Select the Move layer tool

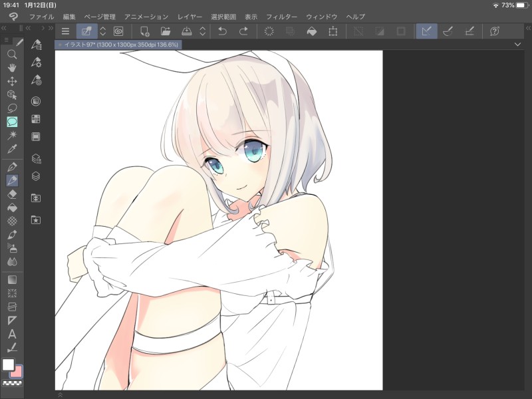(12, 81)
